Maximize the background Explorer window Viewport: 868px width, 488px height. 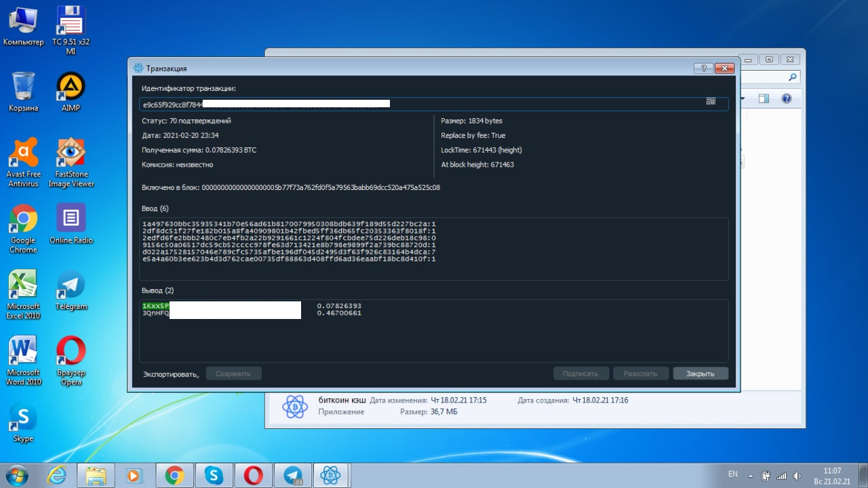point(770,60)
